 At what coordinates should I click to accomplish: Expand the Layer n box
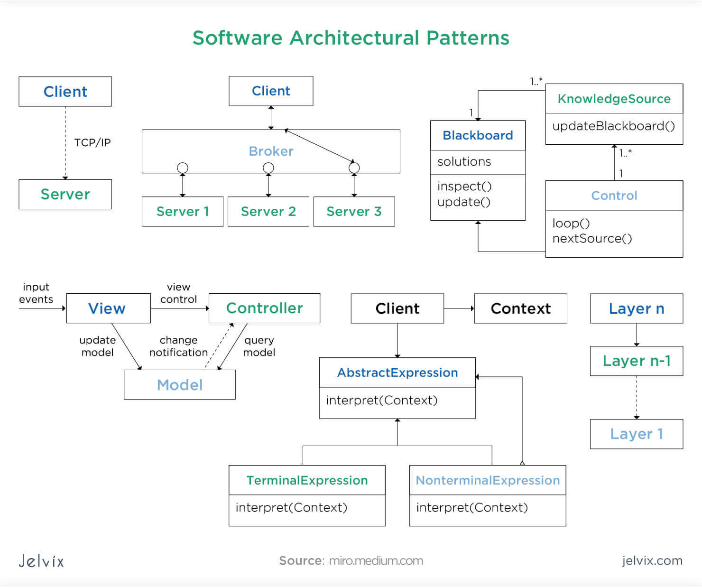(636, 308)
